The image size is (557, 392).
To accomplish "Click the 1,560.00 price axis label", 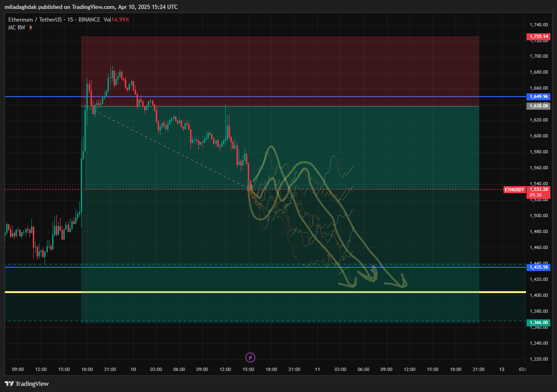I will point(539,167).
